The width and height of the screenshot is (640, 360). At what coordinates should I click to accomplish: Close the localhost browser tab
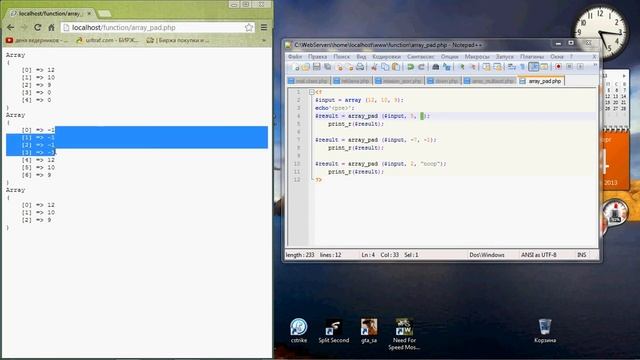click(x=89, y=13)
